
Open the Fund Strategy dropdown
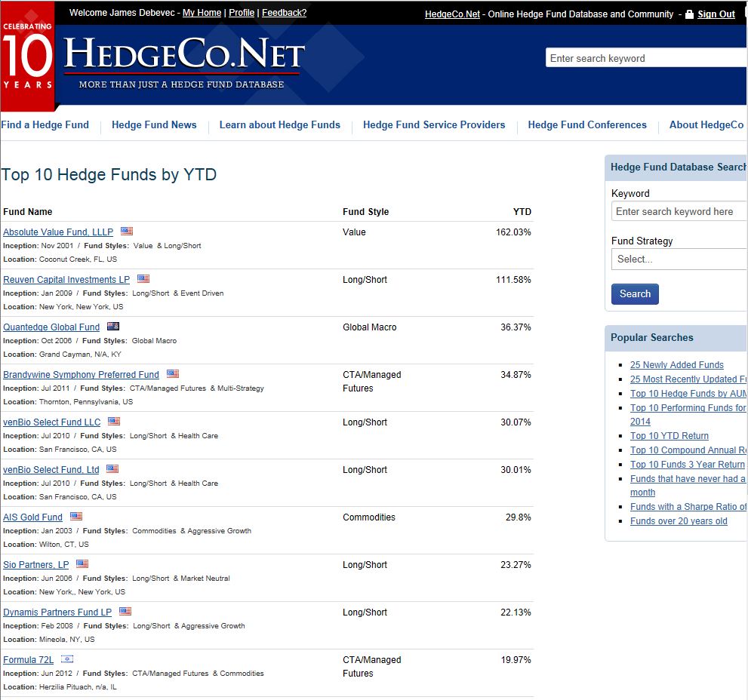[x=679, y=259]
